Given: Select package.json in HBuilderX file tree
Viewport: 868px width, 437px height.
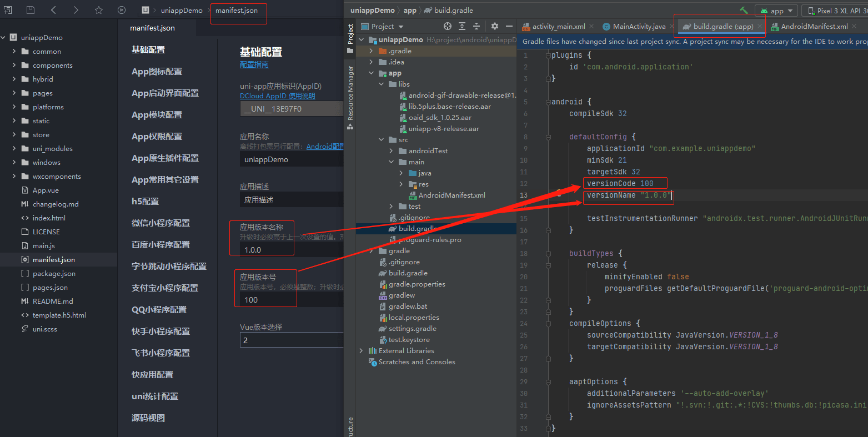Looking at the screenshot, I should [54, 273].
